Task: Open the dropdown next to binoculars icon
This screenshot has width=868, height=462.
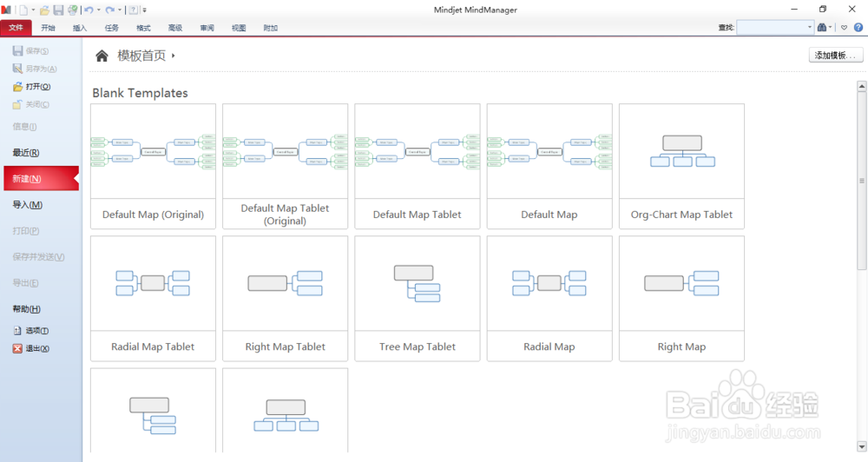Action: 831,27
